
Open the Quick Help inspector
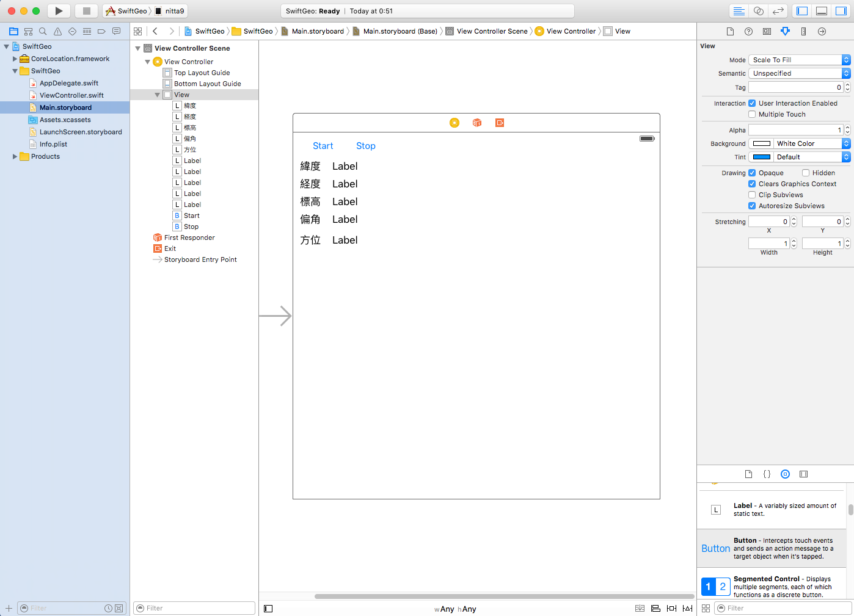[x=748, y=31]
